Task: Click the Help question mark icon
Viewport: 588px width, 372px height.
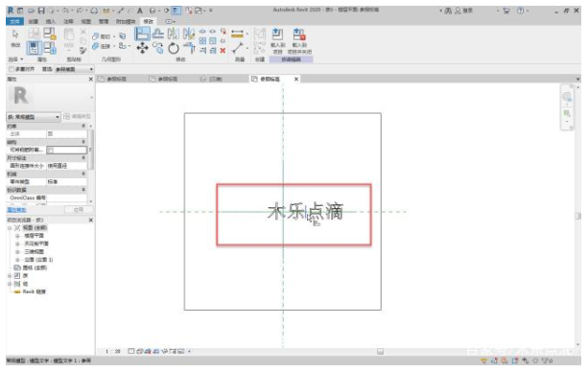Action: [x=521, y=11]
